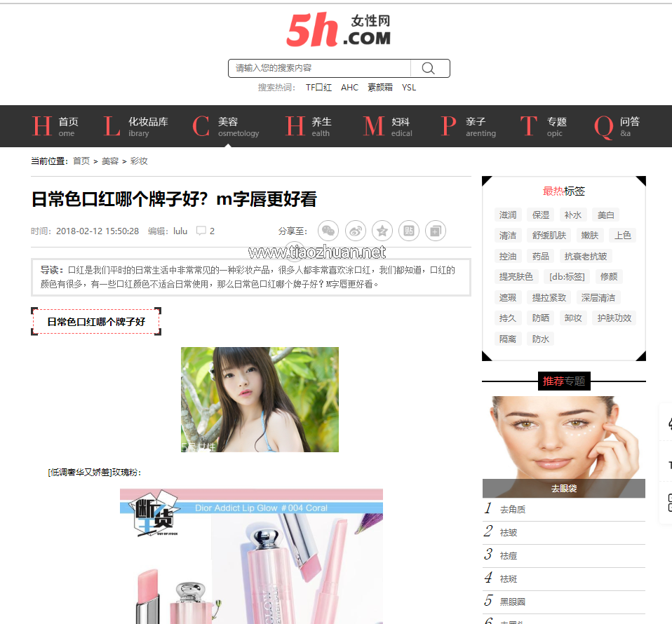Open 化妆品库 Library navigation item

pos(136,126)
